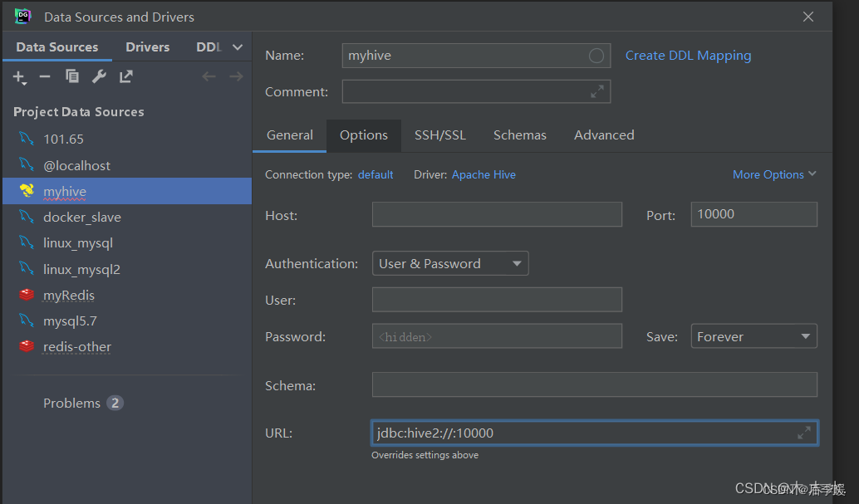Go forward with the right arrow
The width and height of the screenshot is (859, 504).
point(236,76)
